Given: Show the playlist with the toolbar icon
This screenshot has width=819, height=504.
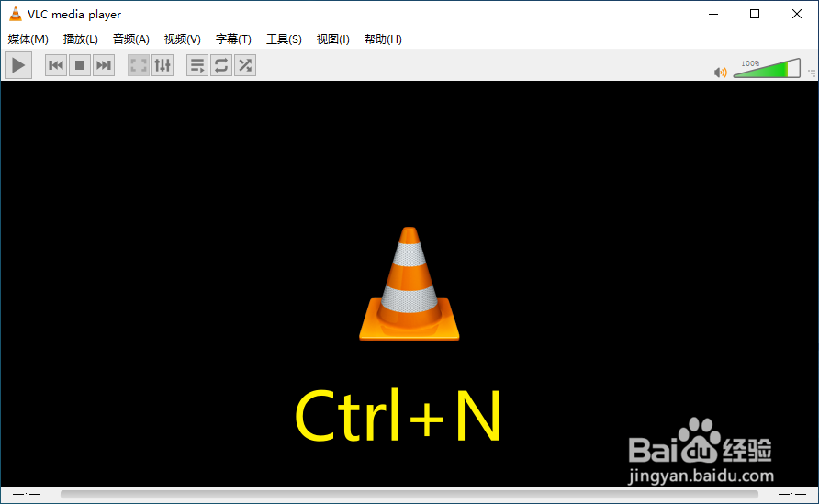Looking at the screenshot, I should click(197, 65).
